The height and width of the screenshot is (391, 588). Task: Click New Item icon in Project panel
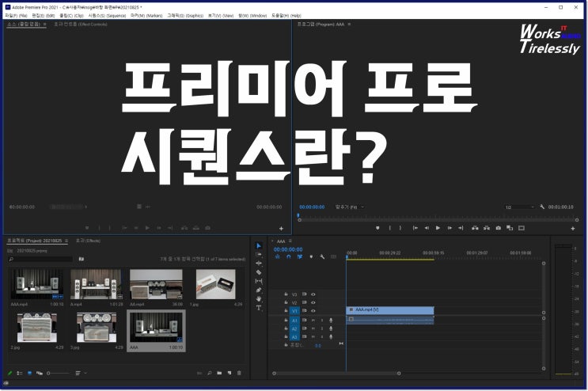(230, 373)
